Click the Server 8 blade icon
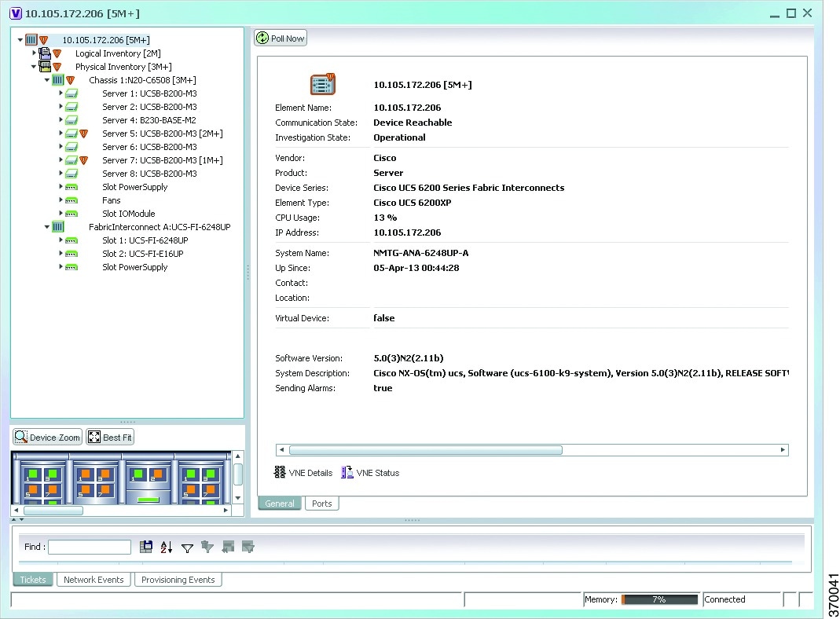 (x=72, y=174)
